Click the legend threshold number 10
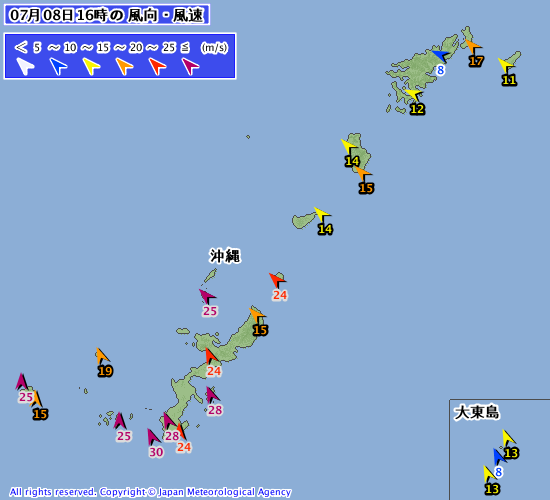550x500 pixels. pyautogui.click(x=70, y=47)
